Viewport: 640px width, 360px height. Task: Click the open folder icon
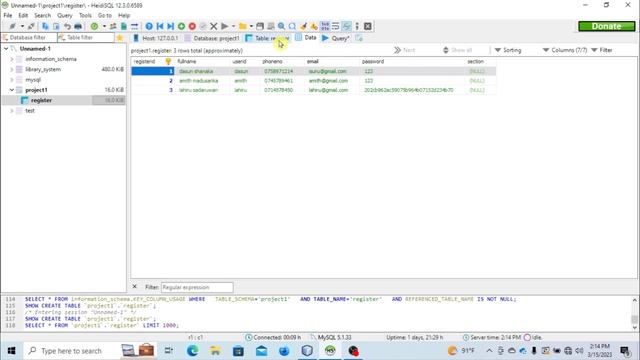point(243,26)
